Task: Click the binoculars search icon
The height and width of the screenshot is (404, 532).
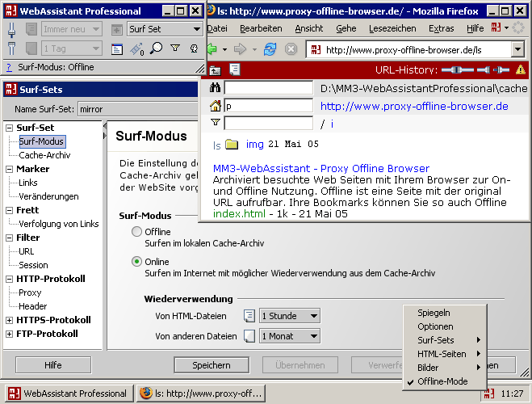Action: tap(215, 88)
